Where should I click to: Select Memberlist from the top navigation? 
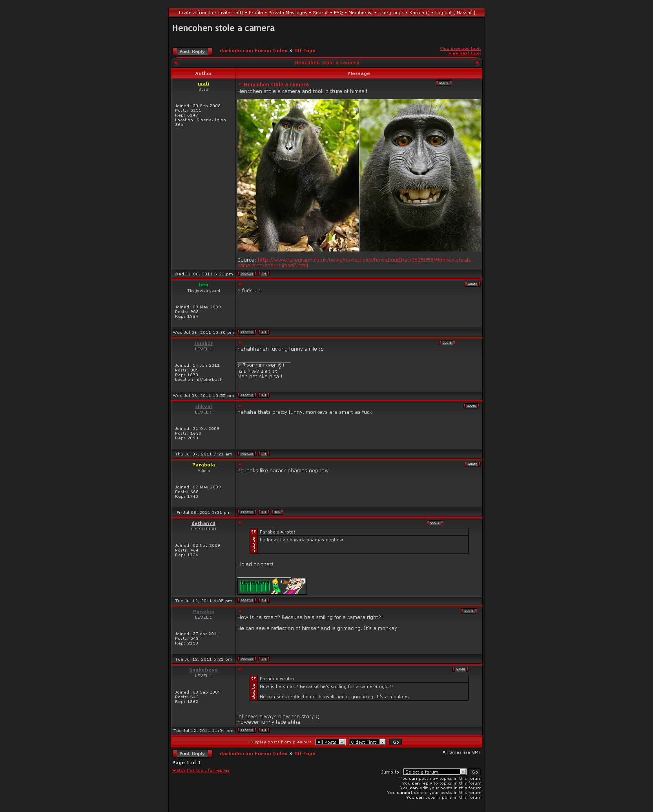click(x=361, y=13)
